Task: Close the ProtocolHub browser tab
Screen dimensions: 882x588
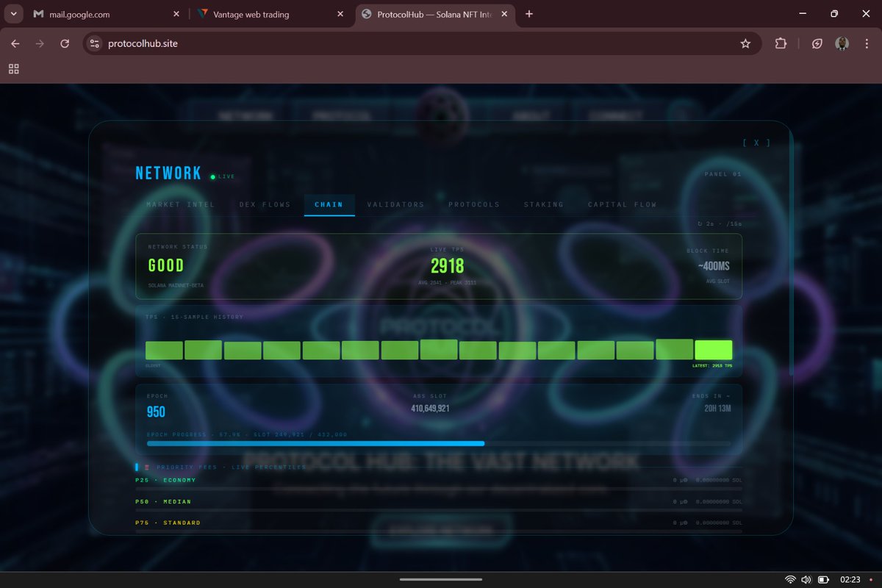Action: tap(504, 14)
